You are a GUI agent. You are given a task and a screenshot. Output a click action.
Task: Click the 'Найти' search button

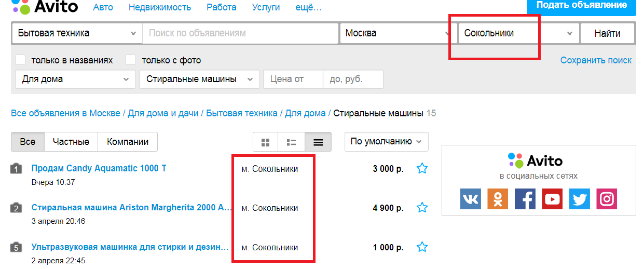tap(608, 33)
